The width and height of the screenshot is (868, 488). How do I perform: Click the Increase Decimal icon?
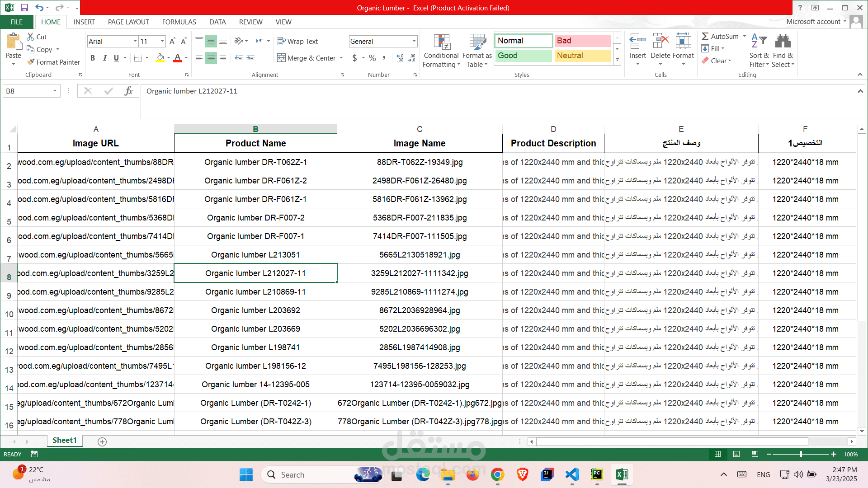tap(400, 58)
